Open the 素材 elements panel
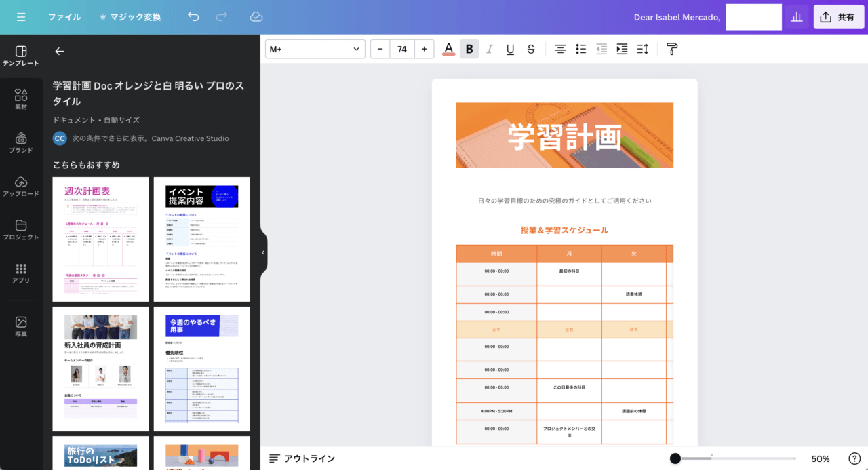This screenshot has width=868, height=470. click(x=21, y=99)
